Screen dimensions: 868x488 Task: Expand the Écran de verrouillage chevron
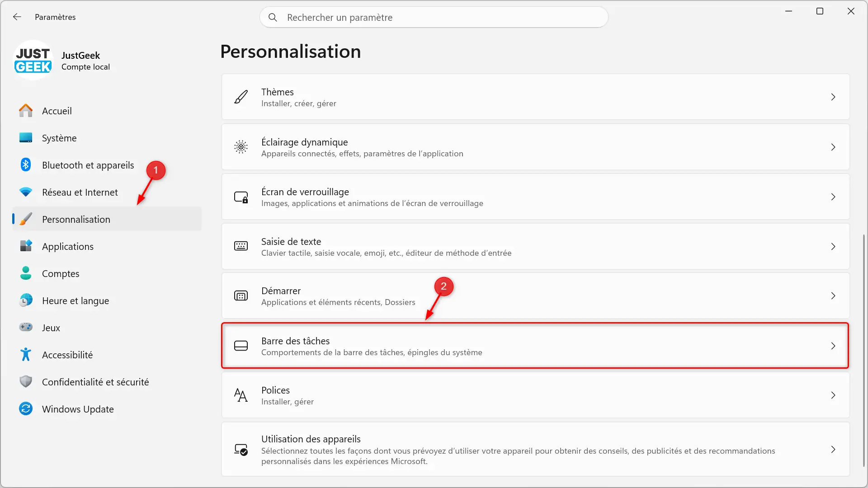pyautogui.click(x=833, y=197)
